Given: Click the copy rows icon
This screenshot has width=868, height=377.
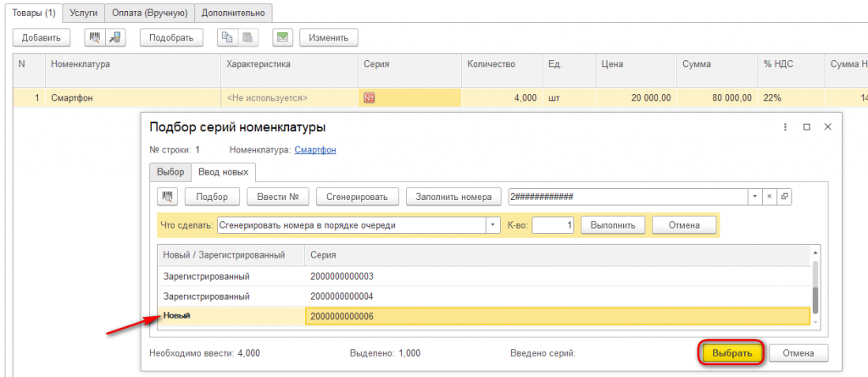Looking at the screenshot, I should (227, 37).
